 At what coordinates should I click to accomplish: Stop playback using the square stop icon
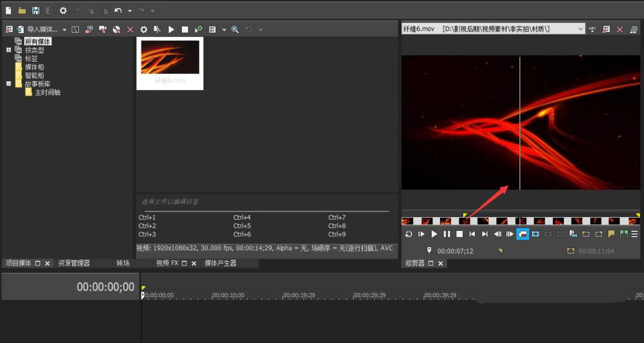click(185, 29)
